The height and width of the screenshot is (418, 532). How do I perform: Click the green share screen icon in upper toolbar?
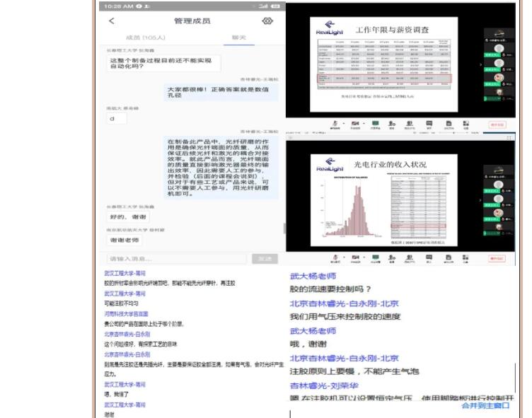coord(375,123)
